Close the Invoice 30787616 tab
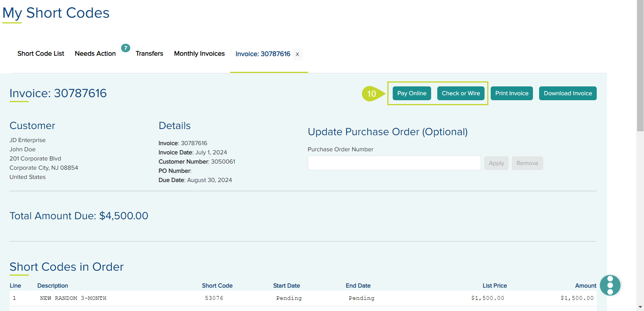This screenshot has width=644, height=311. 297,54
